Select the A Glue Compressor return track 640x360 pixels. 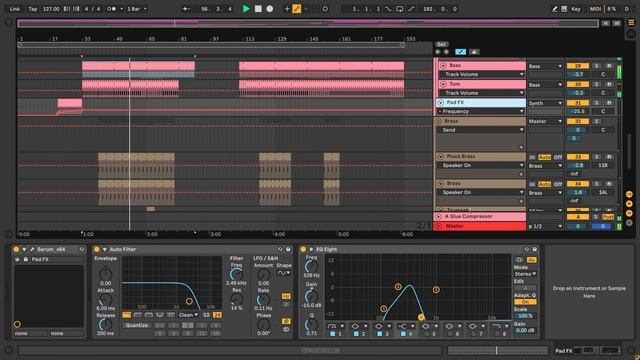(x=480, y=217)
